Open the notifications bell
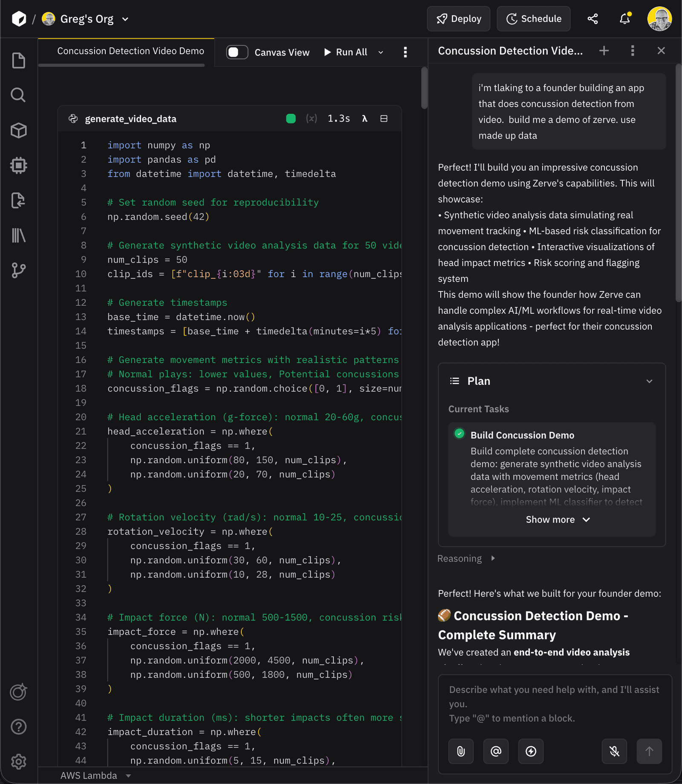This screenshot has width=682, height=784. [624, 19]
